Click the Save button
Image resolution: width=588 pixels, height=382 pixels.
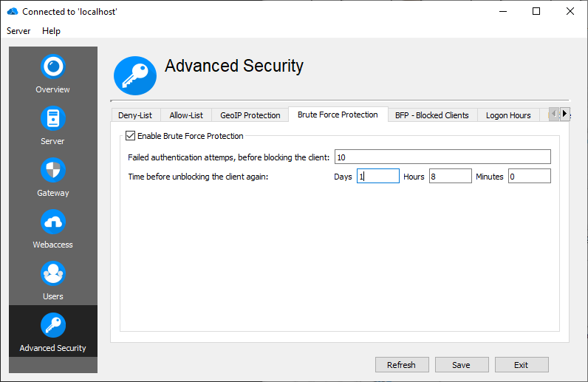(x=461, y=365)
